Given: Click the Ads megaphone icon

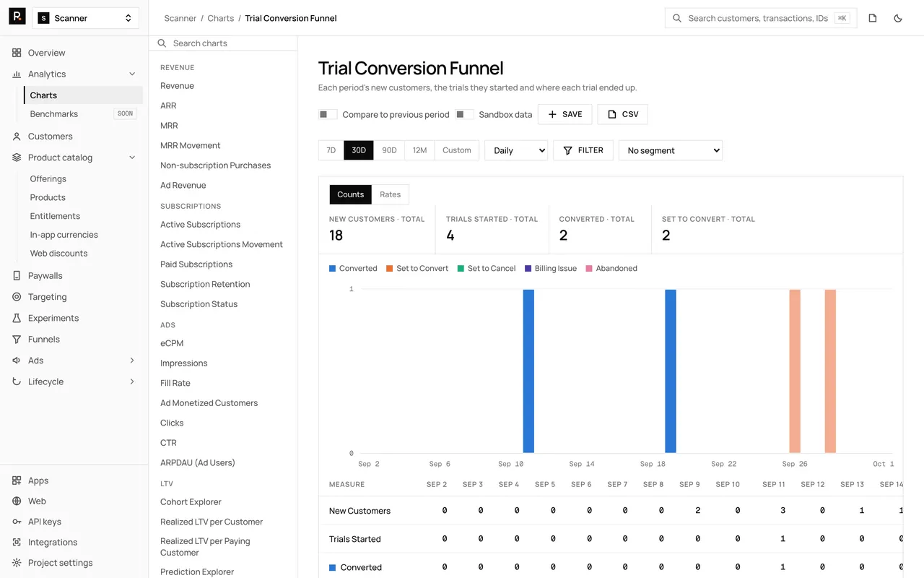Looking at the screenshot, I should pyautogui.click(x=17, y=360).
